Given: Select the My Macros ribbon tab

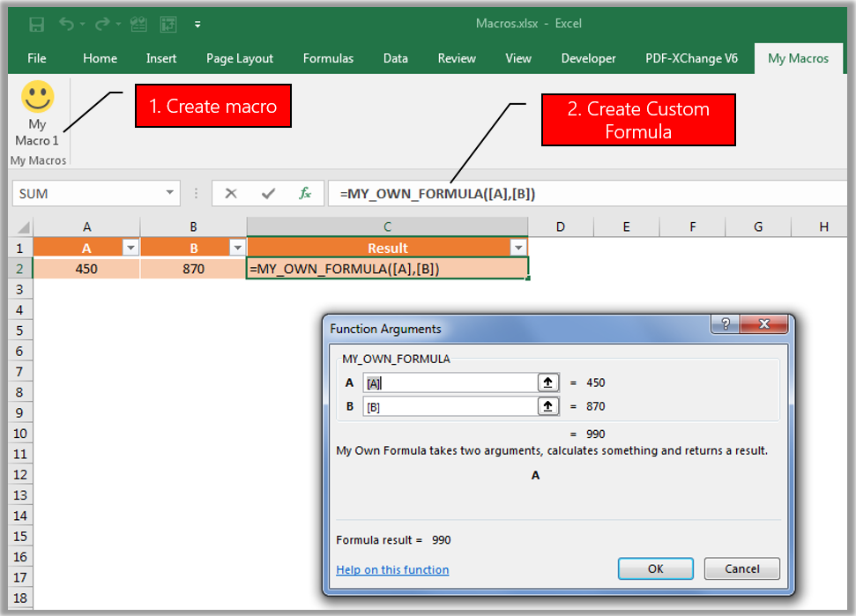Looking at the screenshot, I should 798,58.
